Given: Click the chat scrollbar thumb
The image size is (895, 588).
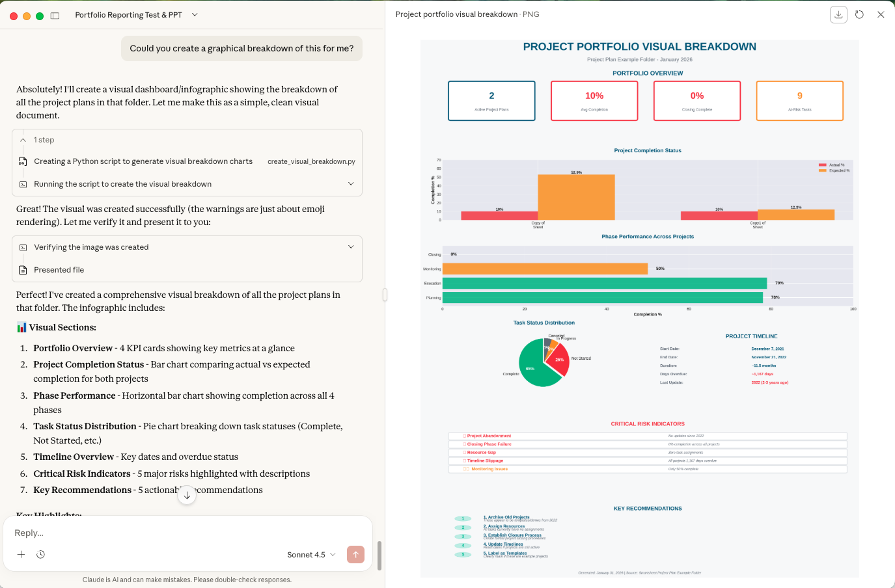Looking at the screenshot, I should pyautogui.click(x=379, y=555).
